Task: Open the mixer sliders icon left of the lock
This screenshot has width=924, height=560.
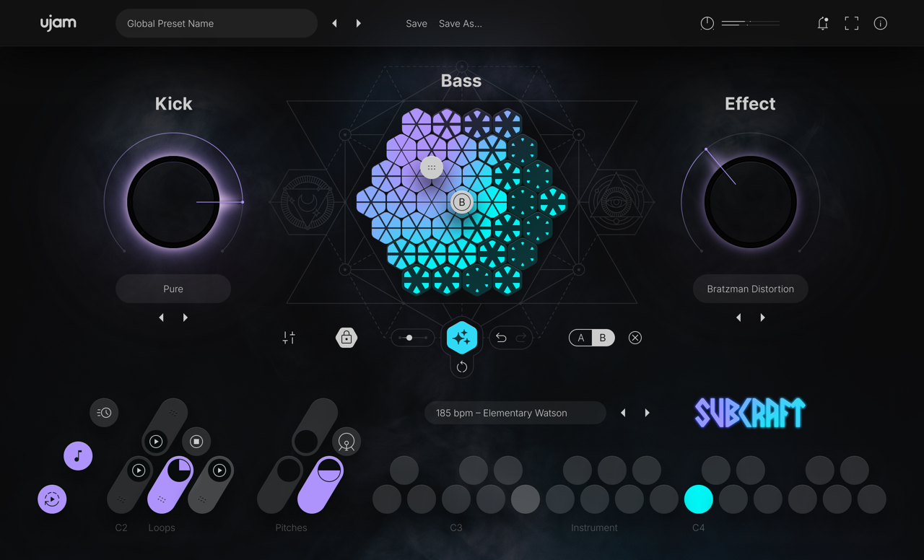Action: pyautogui.click(x=289, y=337)
